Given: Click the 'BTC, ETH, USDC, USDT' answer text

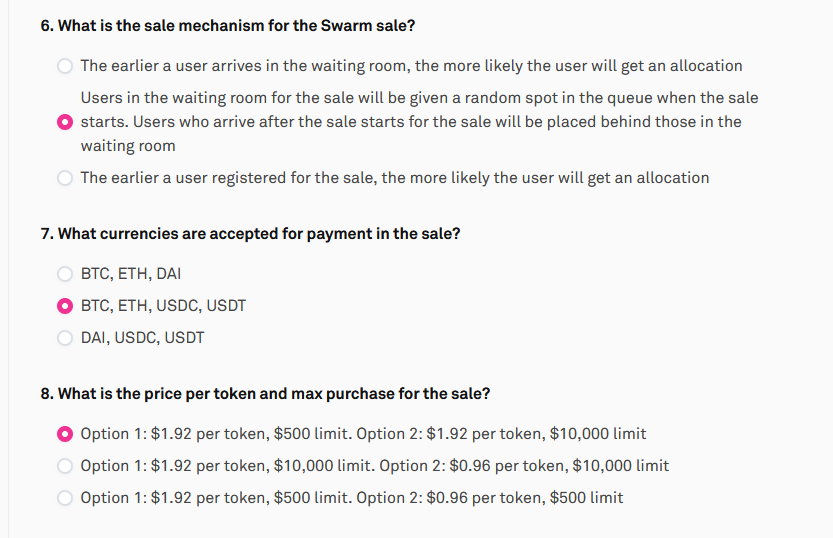Looking at the screenshot, I should click(x=163, y=306).
